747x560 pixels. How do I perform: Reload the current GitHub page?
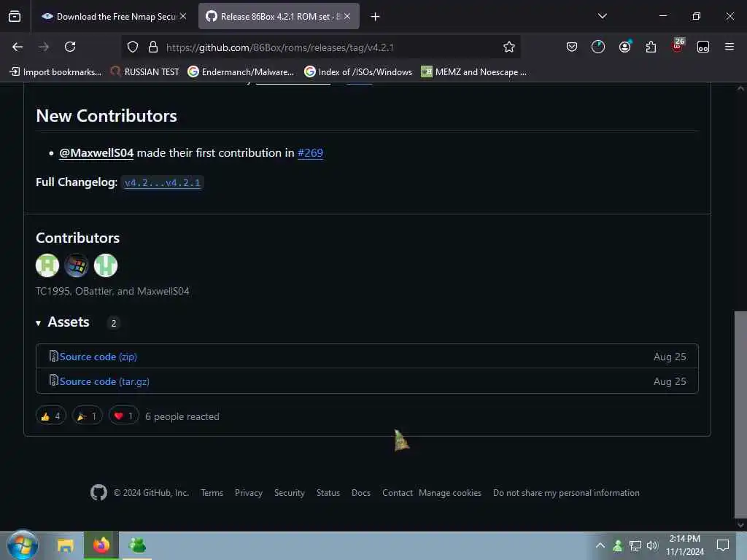coord(70,47)
